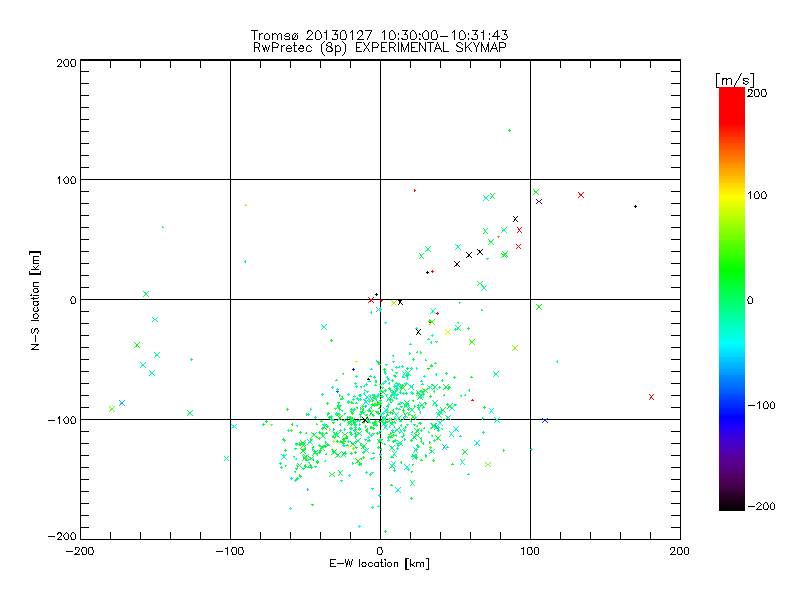The width and height of the screenshot is (800, 600).
Task: Click the black dot marker in the upper-right area
Action: (x=635, y=207)
